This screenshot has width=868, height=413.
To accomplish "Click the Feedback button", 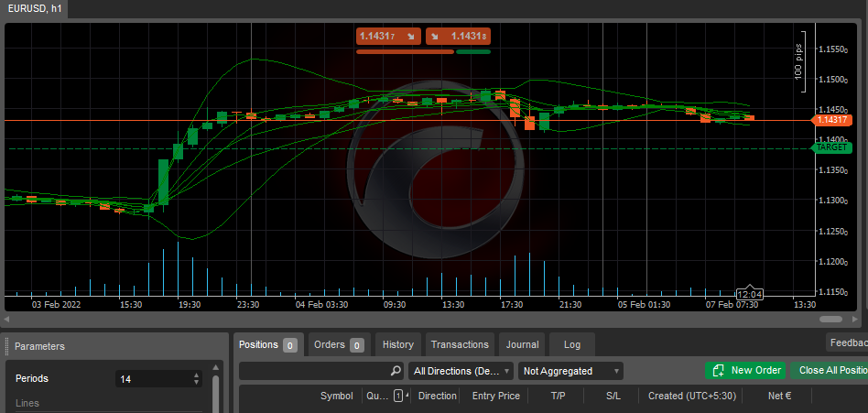I will click(x=847, y=342).
